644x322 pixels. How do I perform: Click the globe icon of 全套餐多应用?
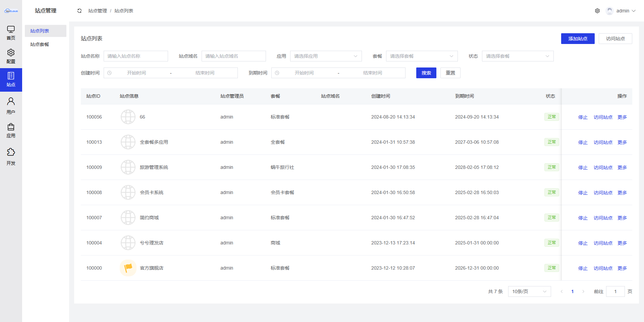tap(128, 142)
